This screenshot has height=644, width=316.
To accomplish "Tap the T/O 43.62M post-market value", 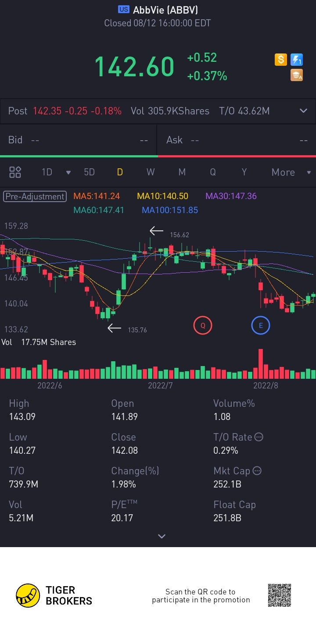I will coord(244,111).
